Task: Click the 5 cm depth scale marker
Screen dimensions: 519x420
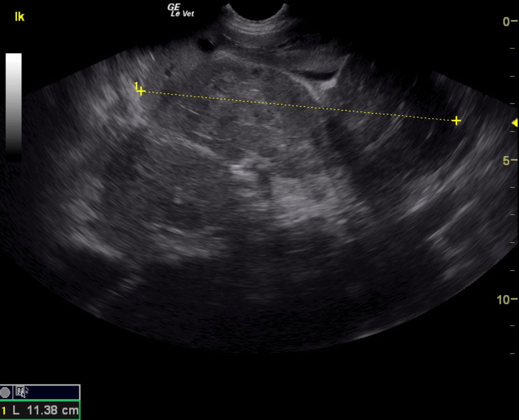Action: pyautogui.click(x=507, y=161)
